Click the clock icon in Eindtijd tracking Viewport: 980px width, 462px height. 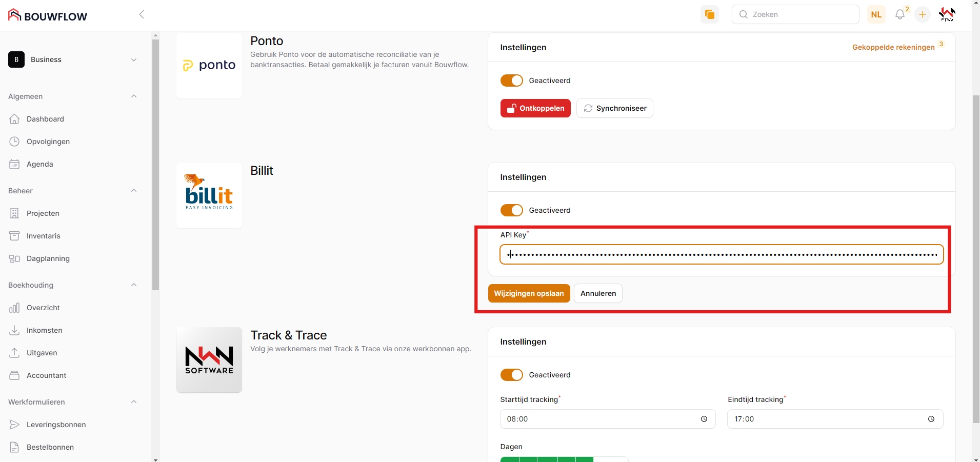click(x=931, y=419)
